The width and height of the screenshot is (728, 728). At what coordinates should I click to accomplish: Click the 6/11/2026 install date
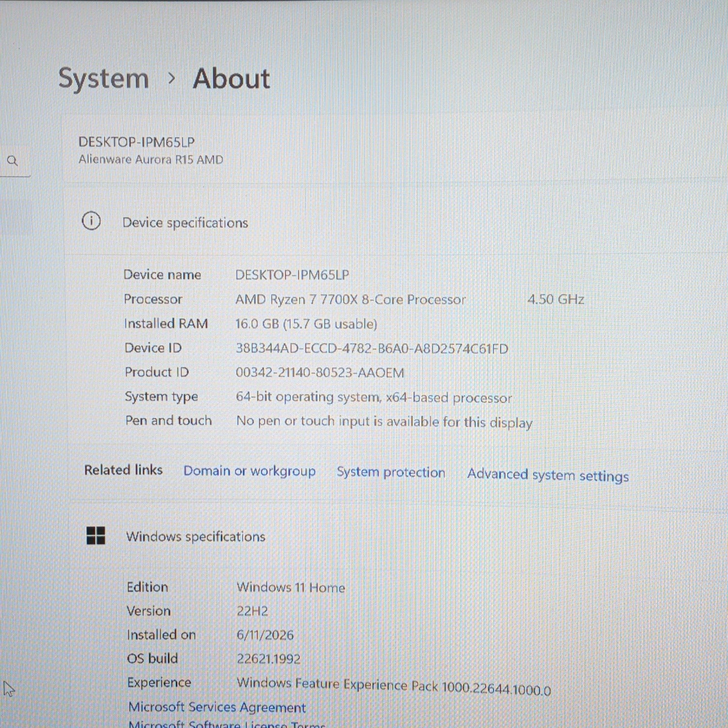tap(265, 635)
